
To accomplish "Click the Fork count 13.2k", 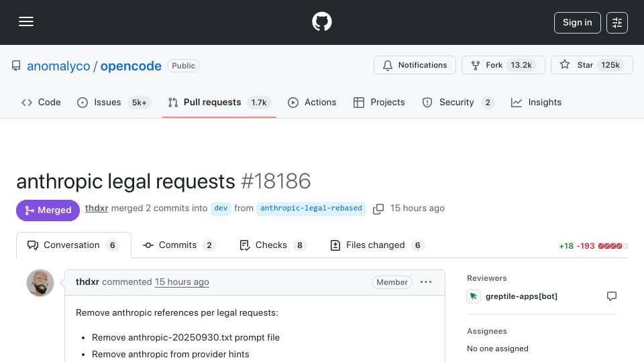I will coord(521,65).
